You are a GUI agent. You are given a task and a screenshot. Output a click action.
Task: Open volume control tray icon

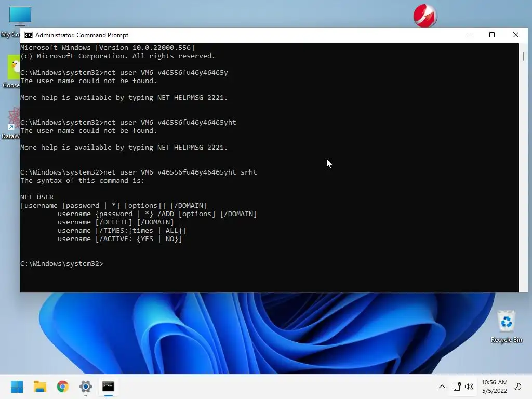coord(469,387)
